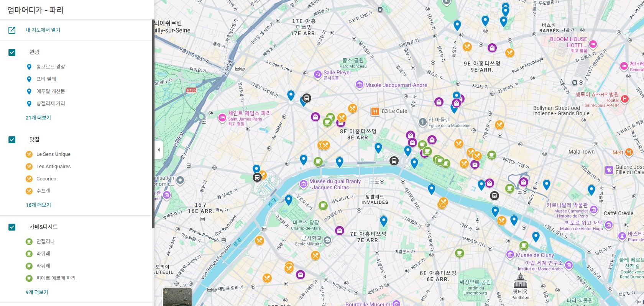Click the Bloom House Hotel marker
Screen dimensions: 644x306
coord(593,44)
